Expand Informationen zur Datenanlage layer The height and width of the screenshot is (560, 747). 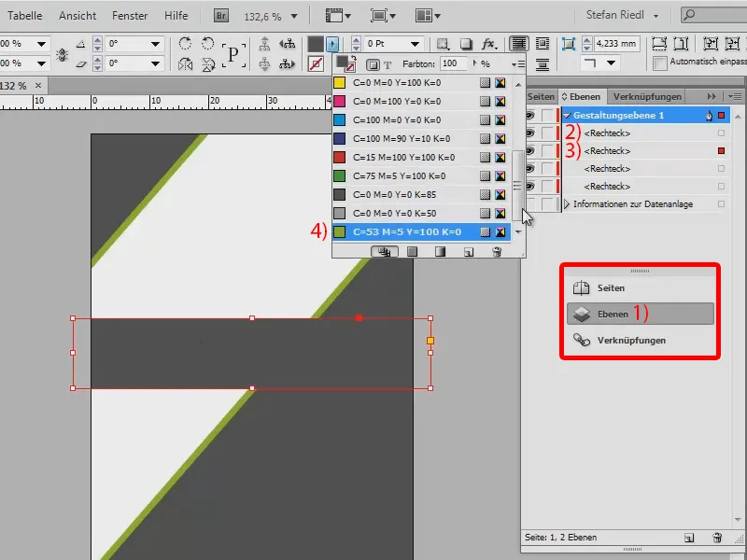567,204
